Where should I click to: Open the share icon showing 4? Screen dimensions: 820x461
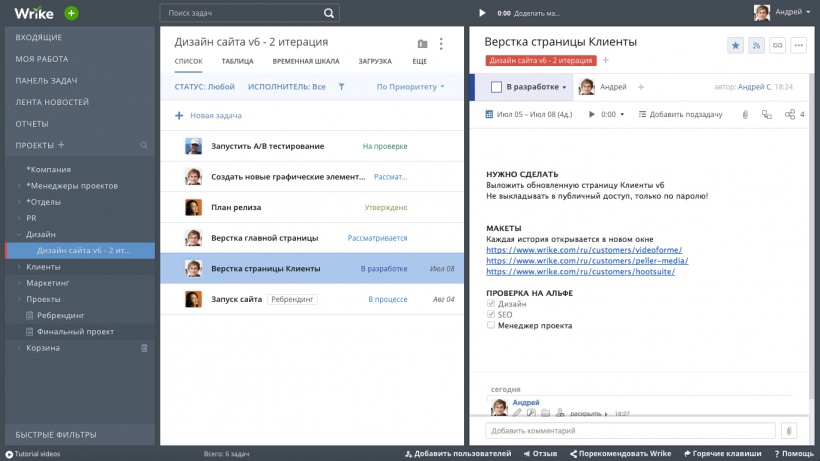(x=792, y=115)
